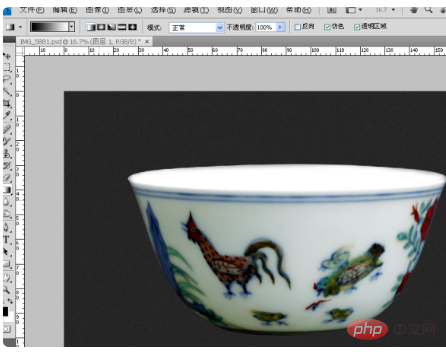Select the Lasso tool

coord(7,79)
